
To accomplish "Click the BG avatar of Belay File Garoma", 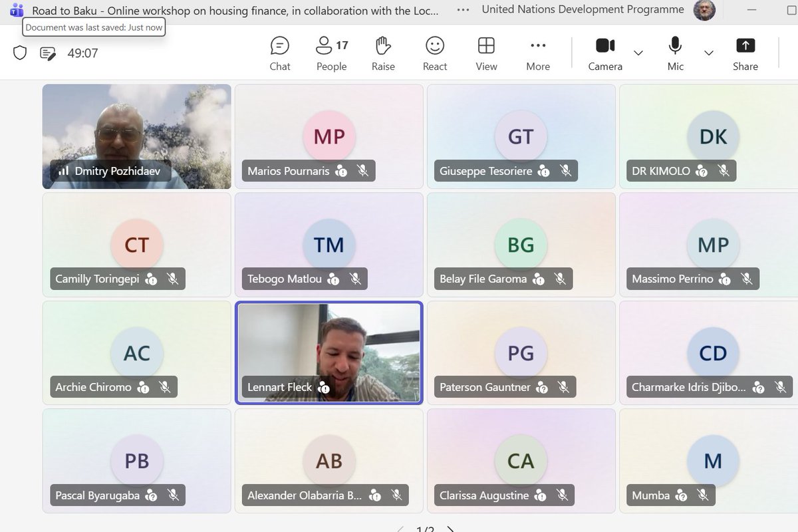I will pyautogui.click(x=521, y=245).
